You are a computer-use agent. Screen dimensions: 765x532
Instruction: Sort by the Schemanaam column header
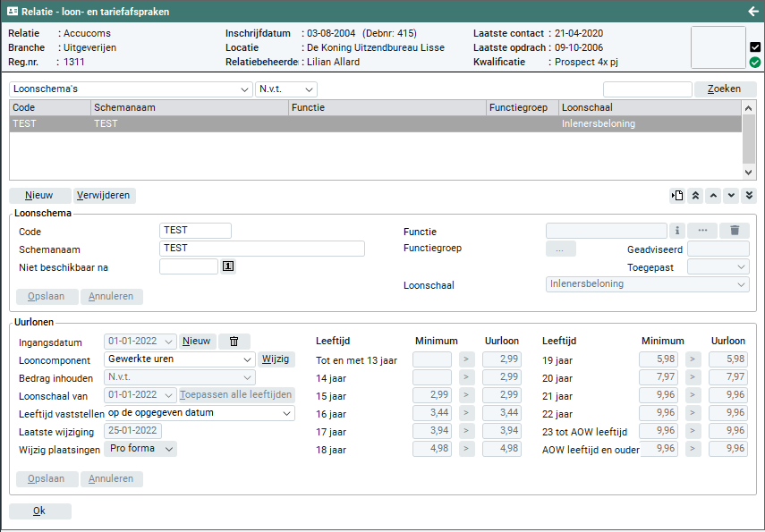(189, 108)
